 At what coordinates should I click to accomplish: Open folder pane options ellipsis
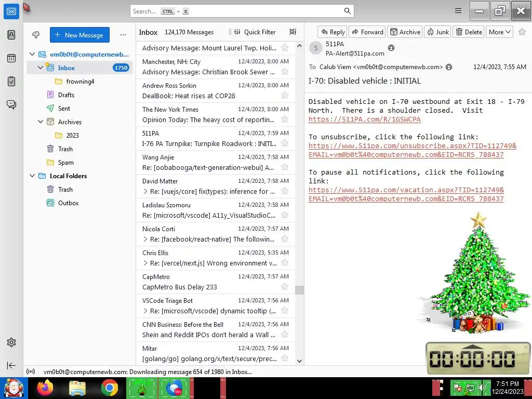pyautogui.click(x=123, y=35)
